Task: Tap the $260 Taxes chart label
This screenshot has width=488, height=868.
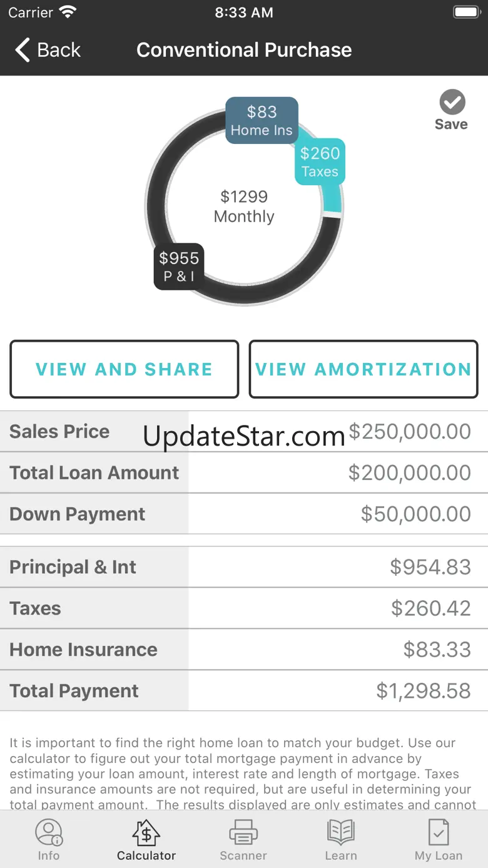Action: point(320,161)
